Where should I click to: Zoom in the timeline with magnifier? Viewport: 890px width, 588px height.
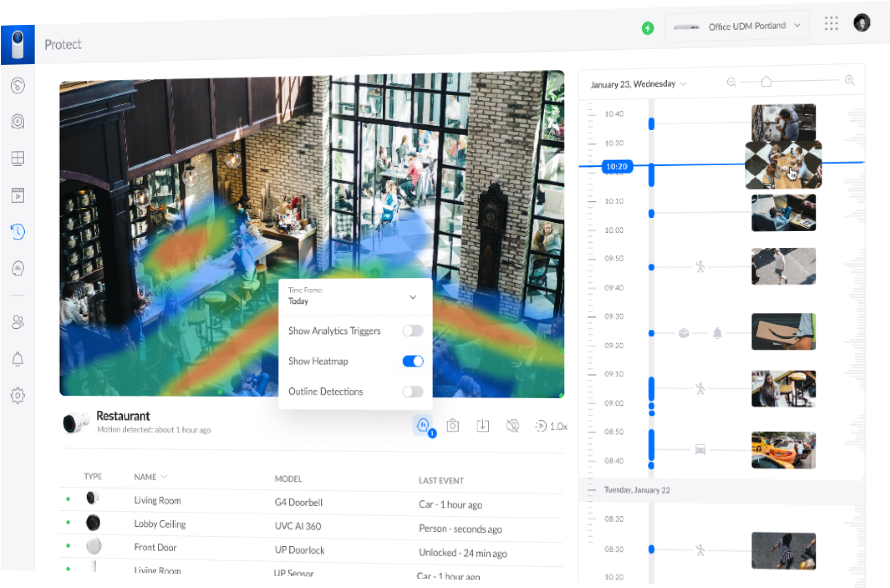tap(849, 80)
